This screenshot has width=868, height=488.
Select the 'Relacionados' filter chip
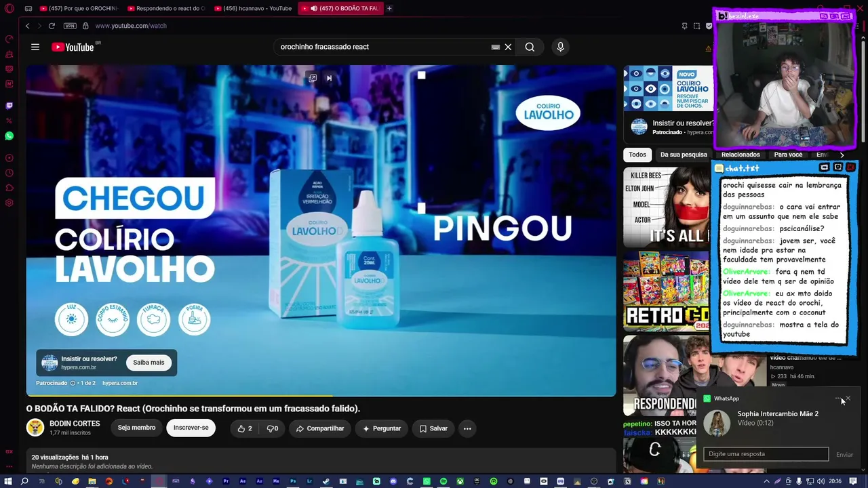click(741, 155)
